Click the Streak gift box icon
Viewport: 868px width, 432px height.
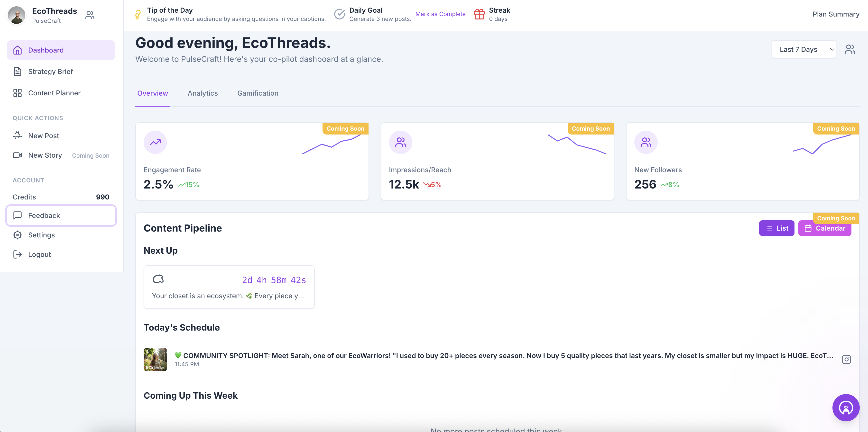[x=479, y=14]
